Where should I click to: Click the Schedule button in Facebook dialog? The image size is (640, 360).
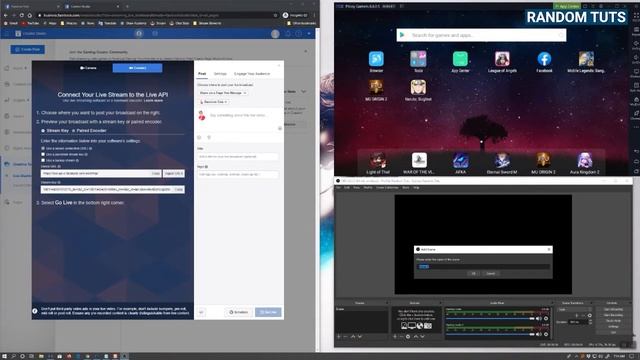(238, 312)
